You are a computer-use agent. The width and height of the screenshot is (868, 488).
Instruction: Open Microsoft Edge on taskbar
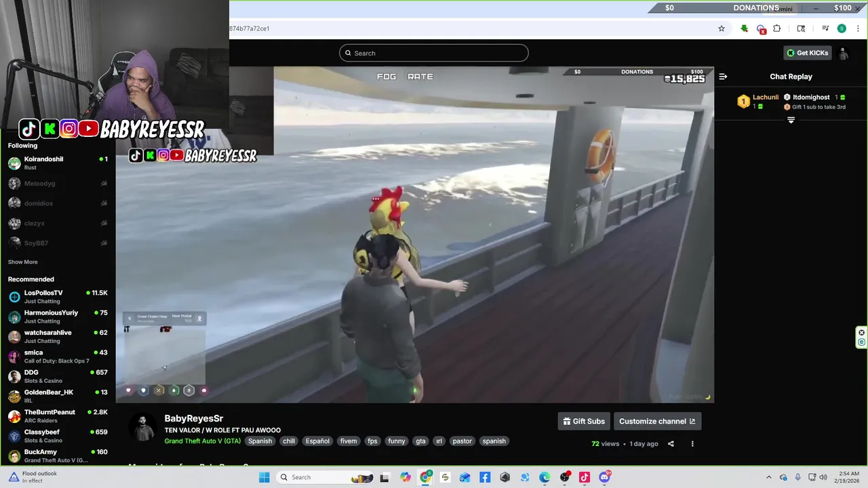coord(545,477)
